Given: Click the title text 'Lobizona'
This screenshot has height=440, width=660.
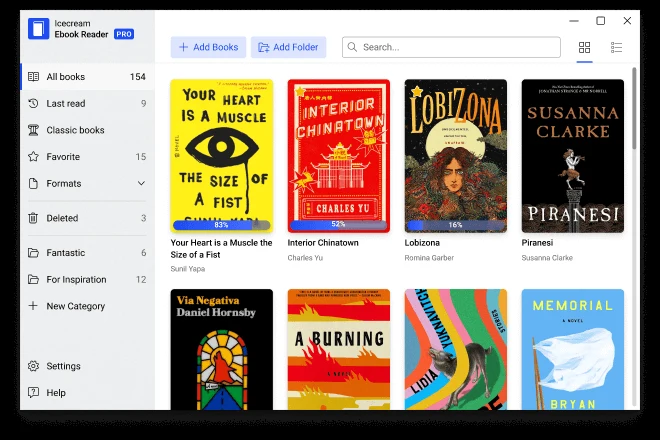Looking at the screenshot, I should (x=422, y=243).
